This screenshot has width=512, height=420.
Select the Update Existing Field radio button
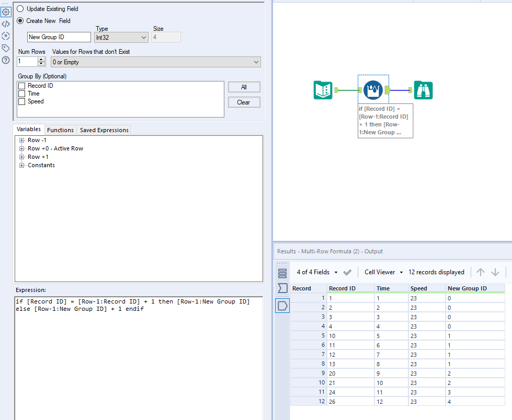(19, 8)
